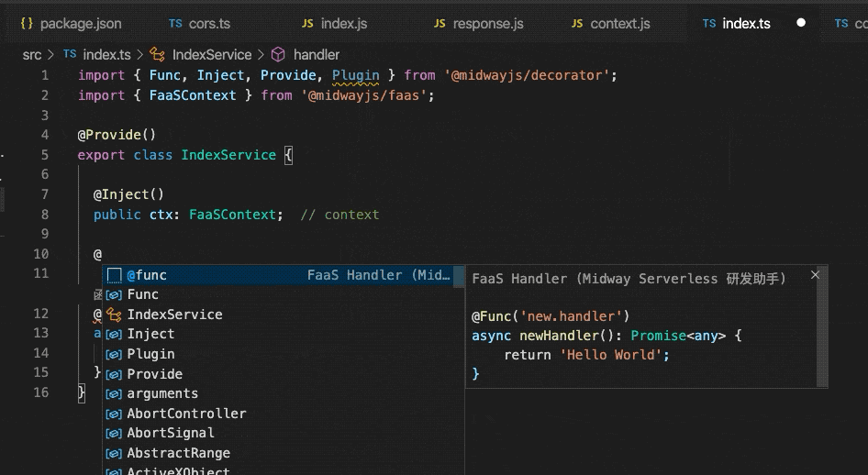Click the index.ts breadcrumb segment
Screen dimensions: 868x475
pyautogui.click(x=106, y=55)
